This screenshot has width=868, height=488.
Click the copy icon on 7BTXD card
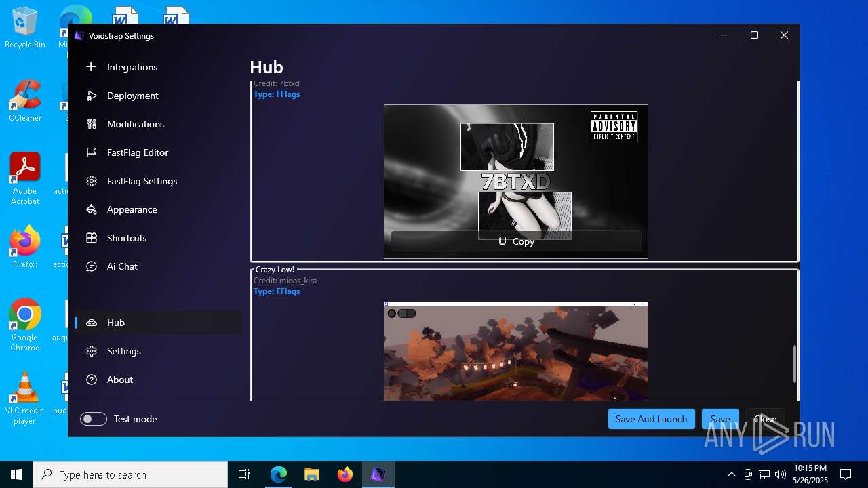502,241
